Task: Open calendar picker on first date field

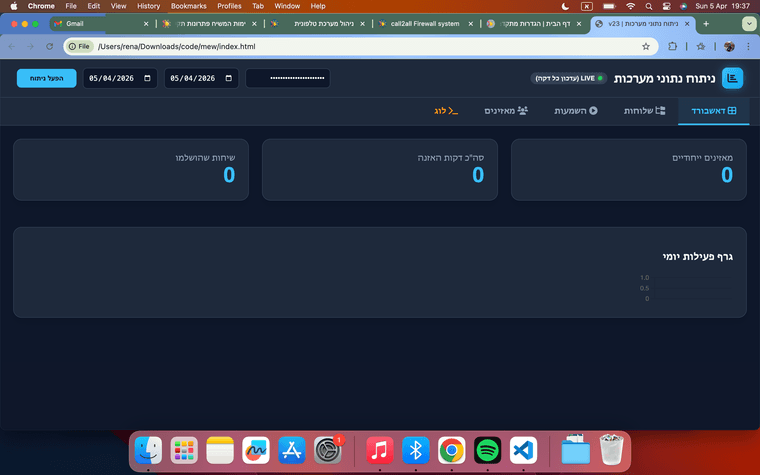Action: pos(147,78)
